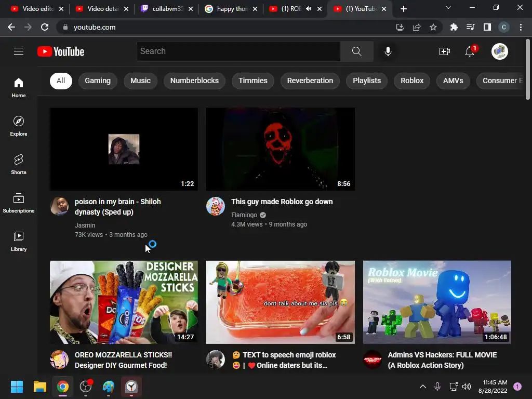The image size is (532, 399).
Task: Open the Chrome extensions puzzle icon
Action: click(454, 27)
